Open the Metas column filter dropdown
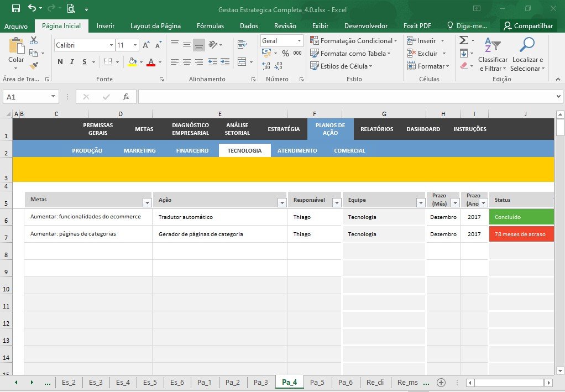 147,203
